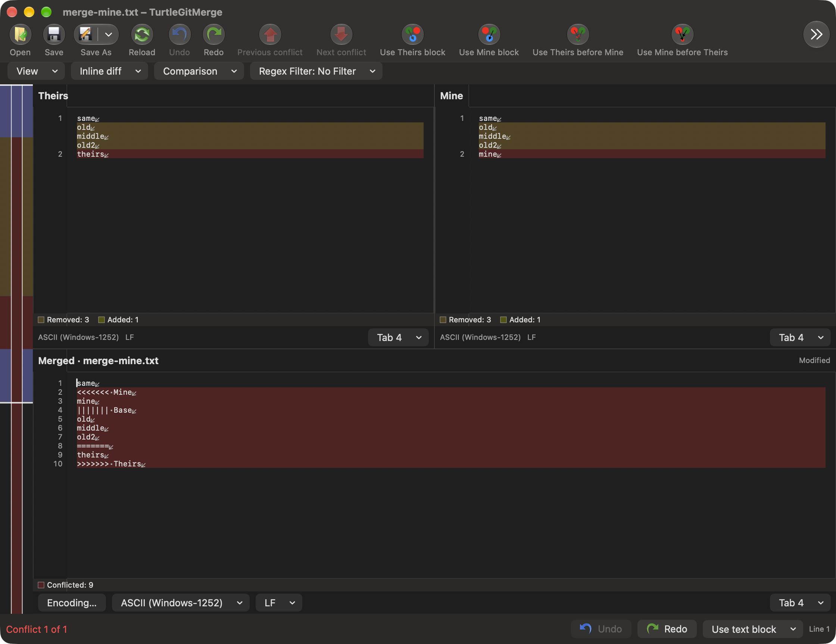Open the Comparison menu
Image resolution: width=836 pixels, height=644 pixels.
199,71
